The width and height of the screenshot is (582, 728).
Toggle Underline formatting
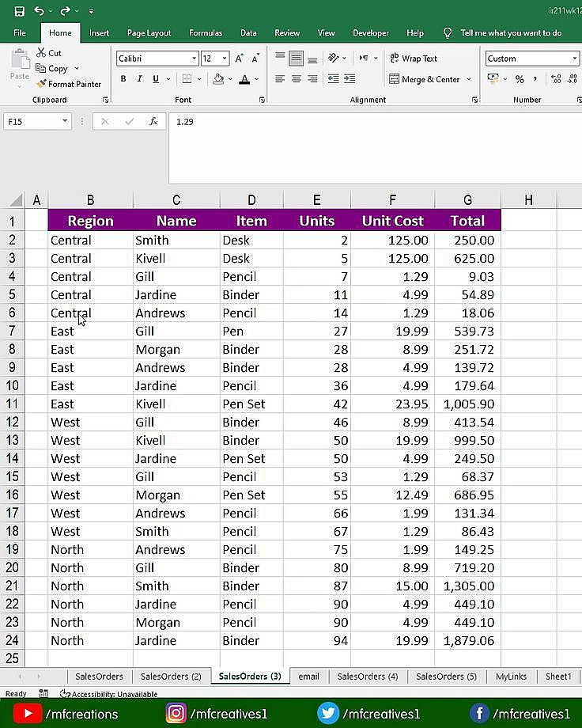pyautogui.click(x=156, y=79)
